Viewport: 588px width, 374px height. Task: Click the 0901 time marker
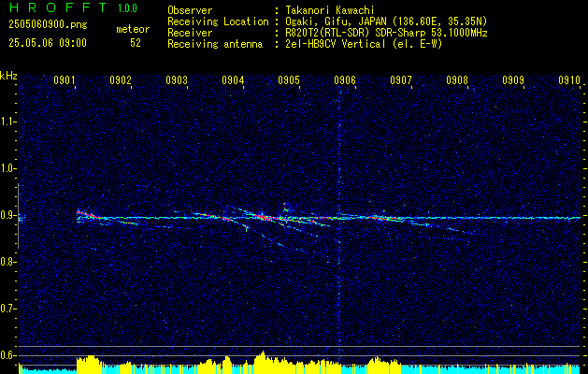65,79
